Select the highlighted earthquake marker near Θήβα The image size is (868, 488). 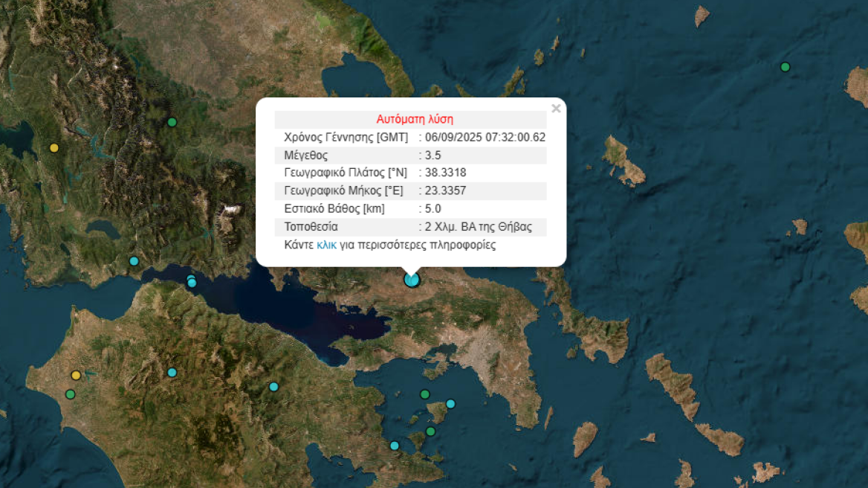point(412,280)
